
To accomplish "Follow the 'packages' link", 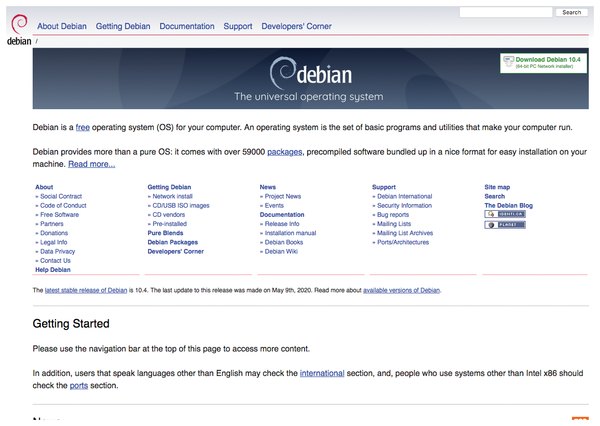I will click(285, 152).
